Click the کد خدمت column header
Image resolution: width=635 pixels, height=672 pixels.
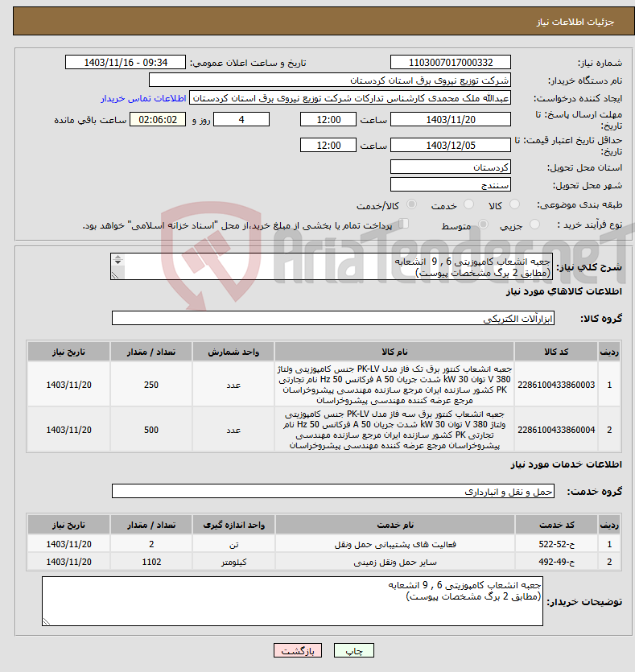[556, 525]
